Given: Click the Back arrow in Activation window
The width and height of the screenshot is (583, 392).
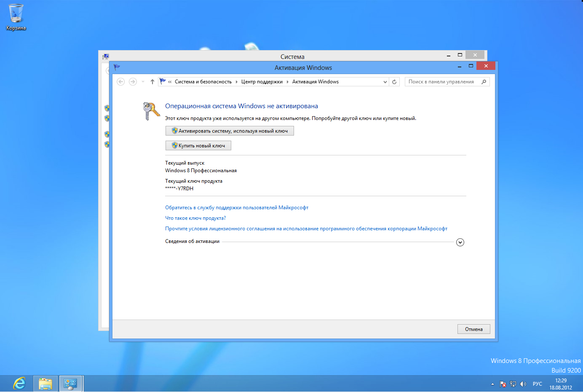Looking at the screenshot, I should click(121, 82).
